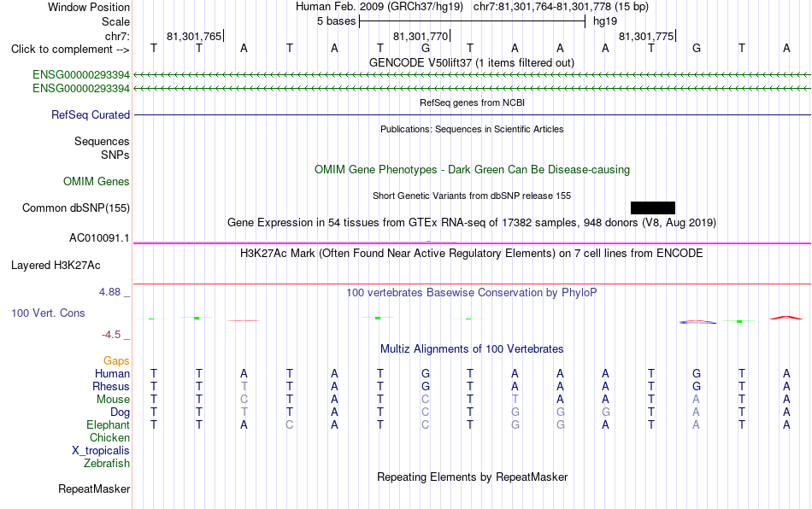Click the Zebrafish species row label
This screenshot has width=812, height=509.
tap(107, 463)
